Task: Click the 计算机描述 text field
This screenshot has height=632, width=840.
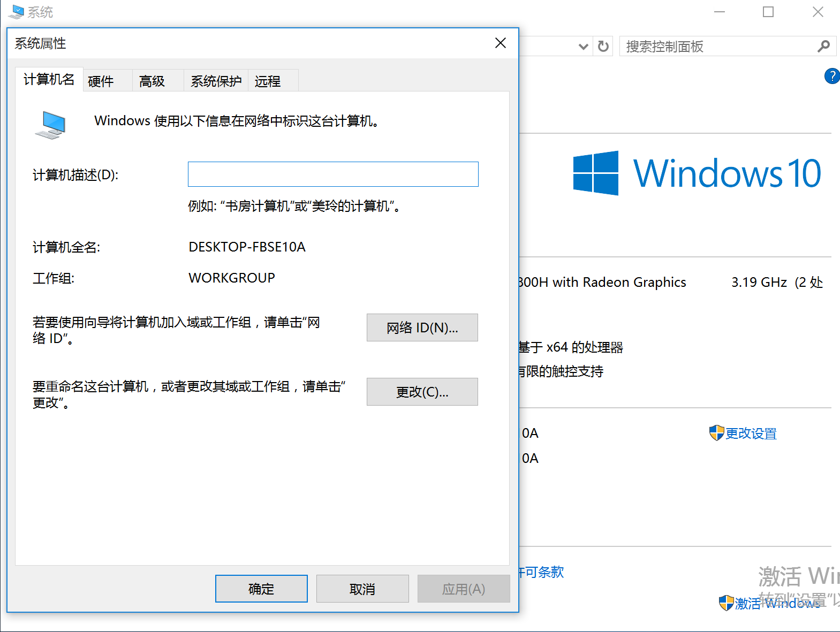Action: click(333, 174)
